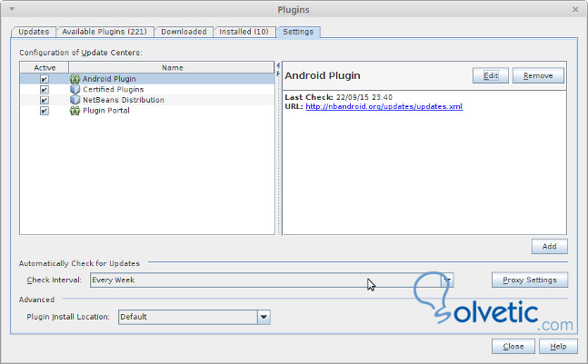Remove the Android Plugin update center
Screen dimensions: 588x364
538,75
